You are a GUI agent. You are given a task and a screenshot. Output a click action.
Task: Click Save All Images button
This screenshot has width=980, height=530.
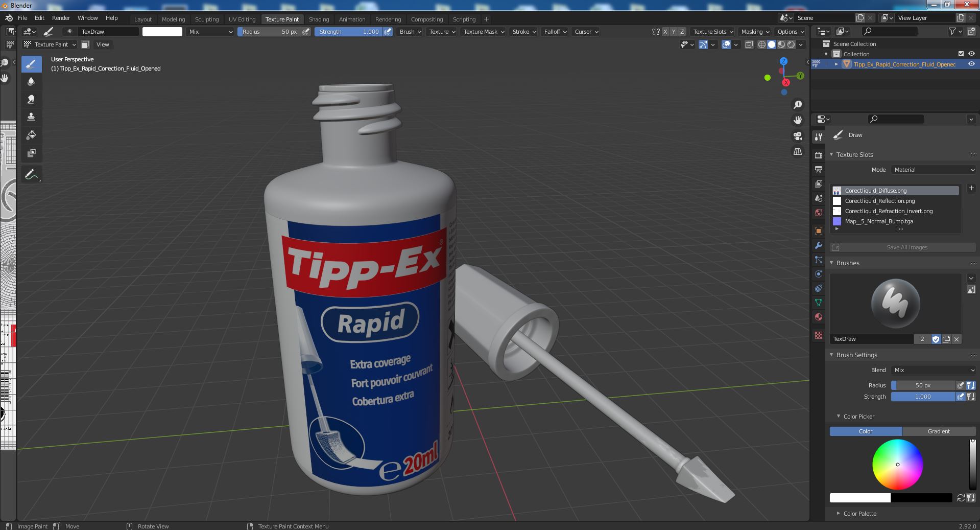(x=903, y=247)
